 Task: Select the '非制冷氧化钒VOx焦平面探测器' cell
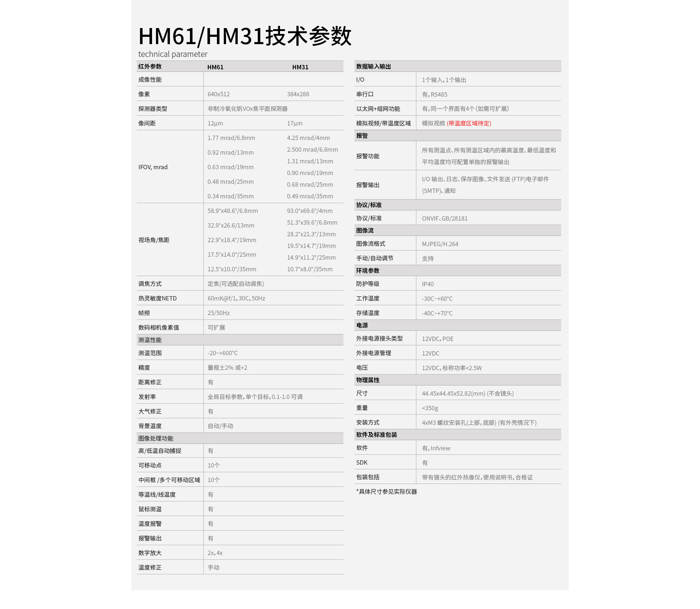tap(248, 109)
